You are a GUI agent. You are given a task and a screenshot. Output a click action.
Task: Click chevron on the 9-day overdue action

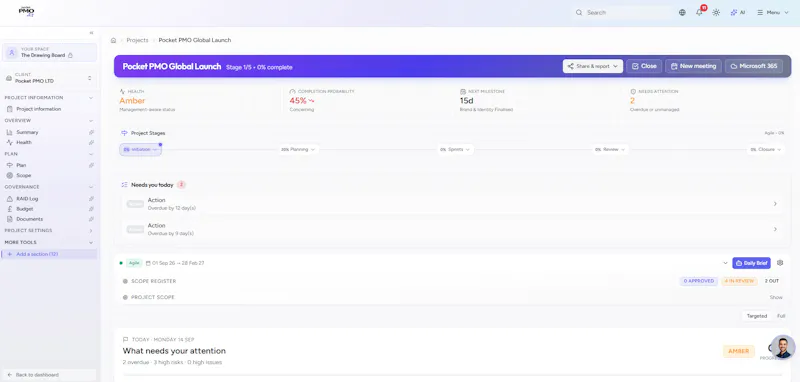pyautogui.click(x=775, y=230)
